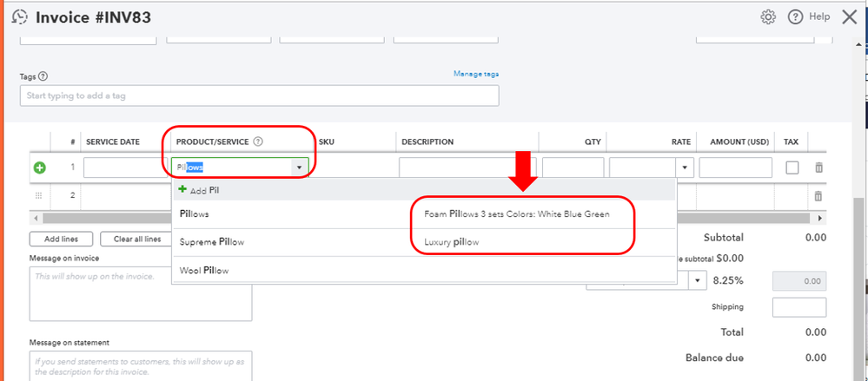Click into the Shipping amount field
Viewport: 868px width, 381px height.
click(798, 307)
